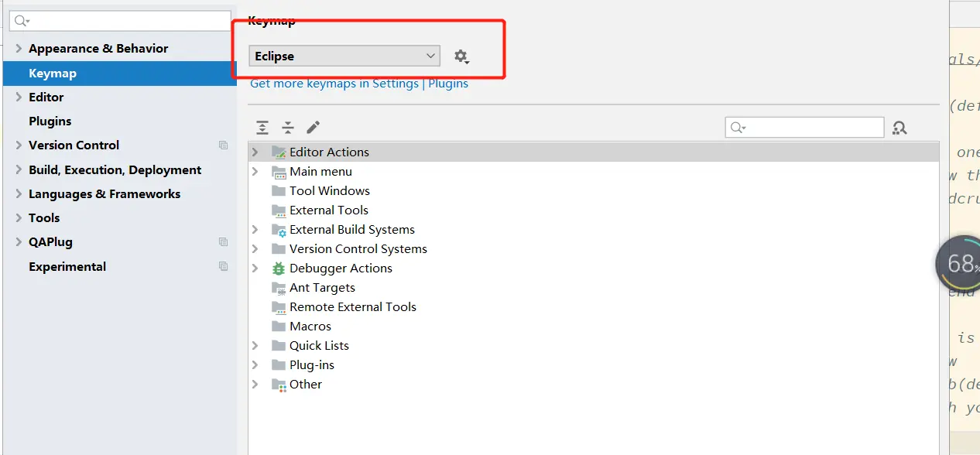The width and height of the screenshot is (980, 455).
Task: Open the Eclipse keymap dropdown
Action: [x=344, y=56]
